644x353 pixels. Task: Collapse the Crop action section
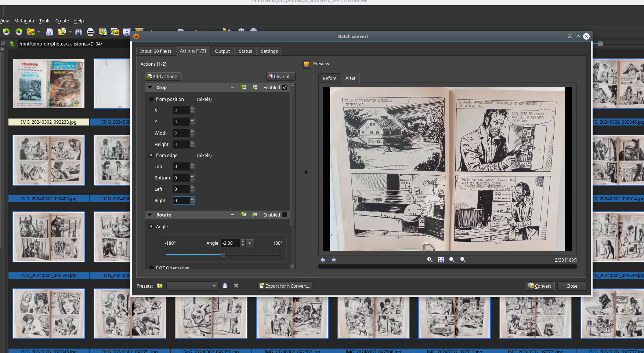pyautogui.click(x=150, y=87)
